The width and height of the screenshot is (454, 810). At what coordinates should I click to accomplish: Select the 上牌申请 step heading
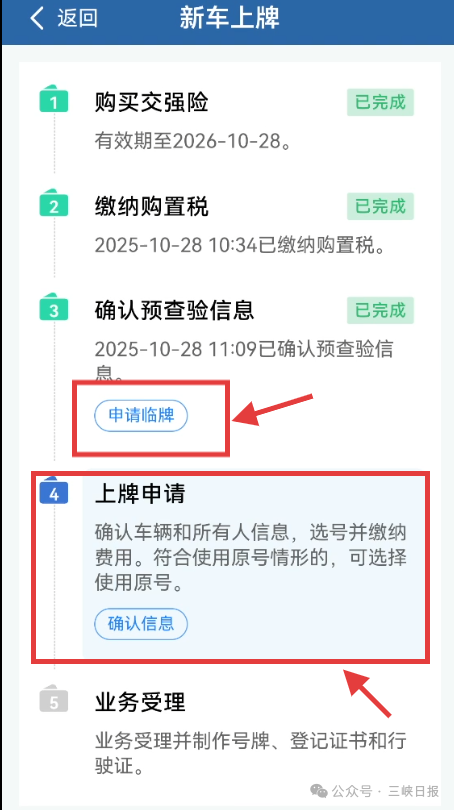point(140,494)
